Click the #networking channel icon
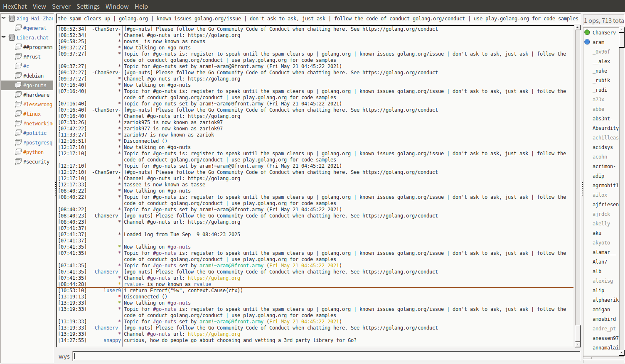This screenshot has width=625, height=364. point(18,123)
